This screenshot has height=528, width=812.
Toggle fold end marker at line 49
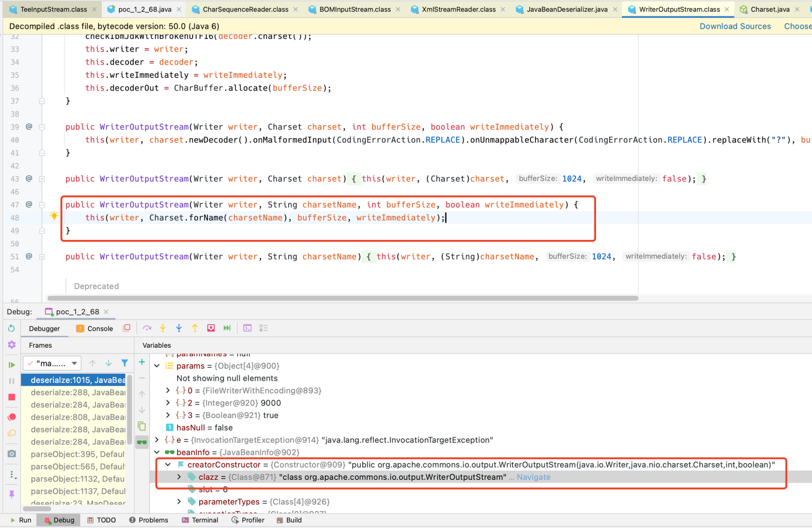(42, 231)
